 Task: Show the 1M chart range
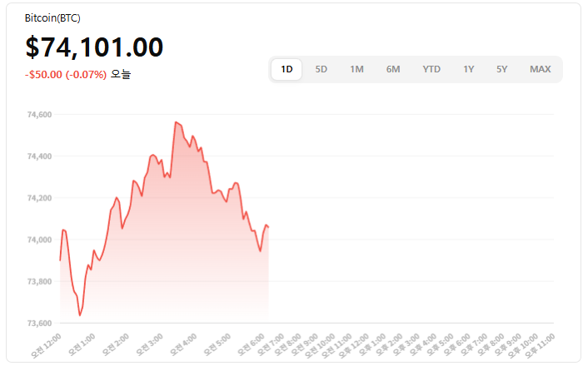point(356,69)
